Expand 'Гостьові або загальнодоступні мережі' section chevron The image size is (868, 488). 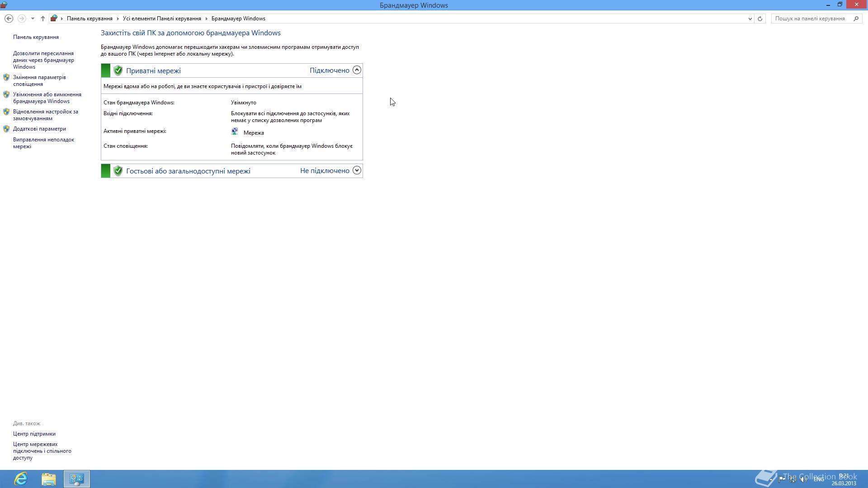click(x=357, y=170)
